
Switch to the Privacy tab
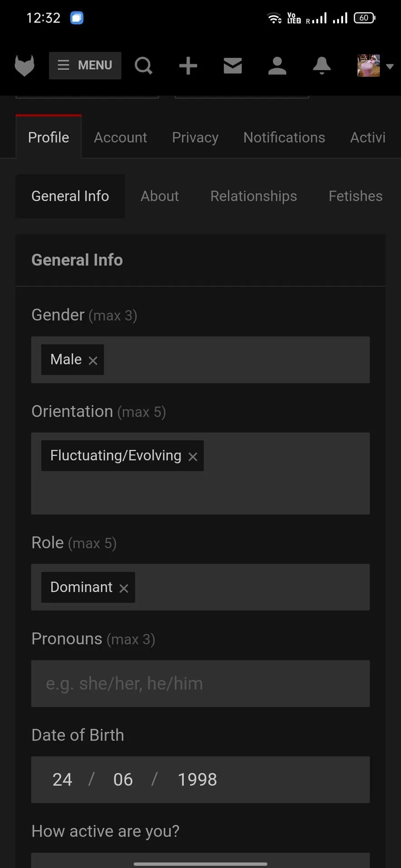click(x=195, y=137)
